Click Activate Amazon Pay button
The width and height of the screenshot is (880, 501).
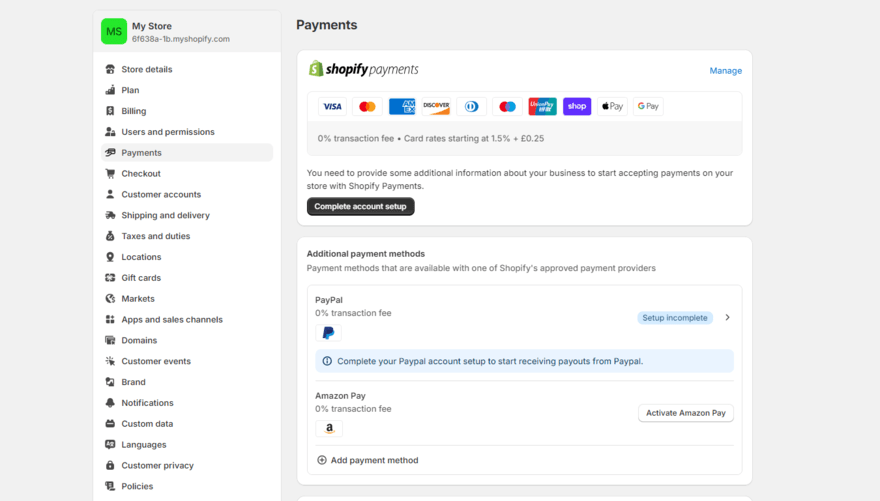coord(686,413)
